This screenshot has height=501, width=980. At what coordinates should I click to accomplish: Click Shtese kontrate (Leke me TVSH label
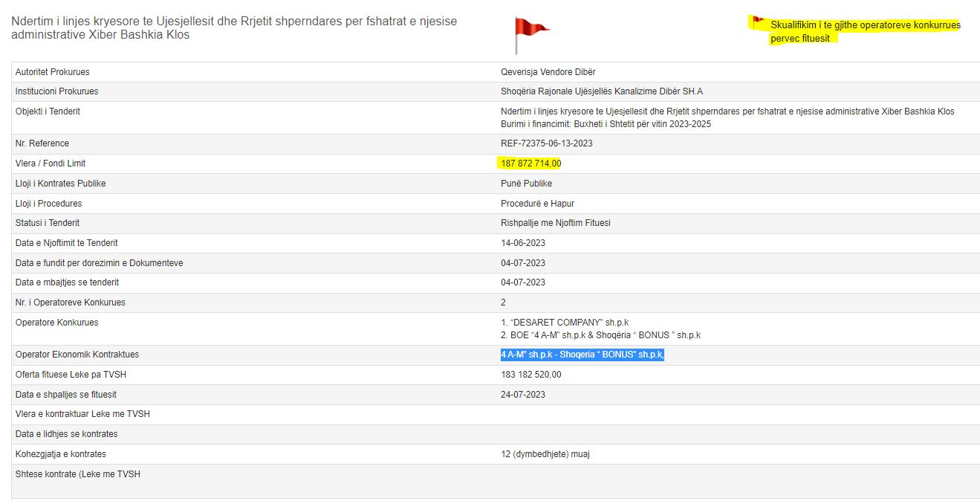pos(78,474)
